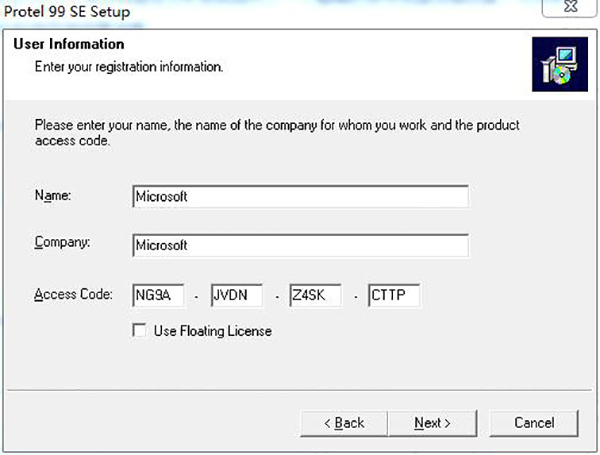Proceed by pressing the Next button

[x=432, y=423]
